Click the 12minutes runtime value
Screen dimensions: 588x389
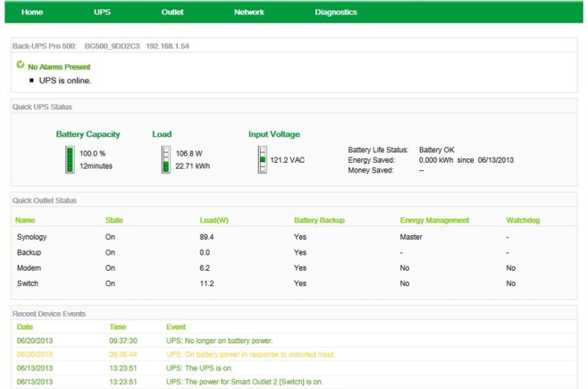pos(96,166)
